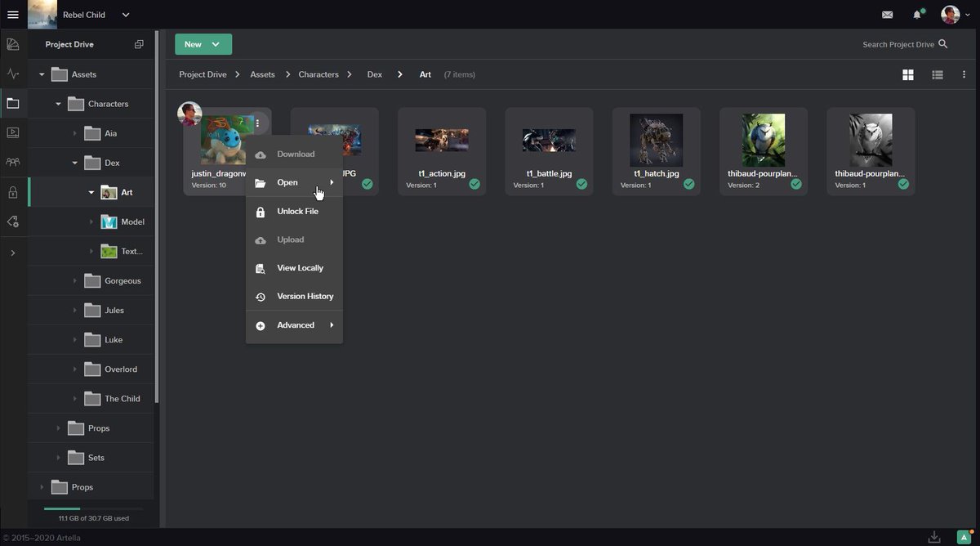Image resolution: width=980 pixels, height=546 pixels.
Task: Switch to grid view layout
Action: [x=907, y=74]
